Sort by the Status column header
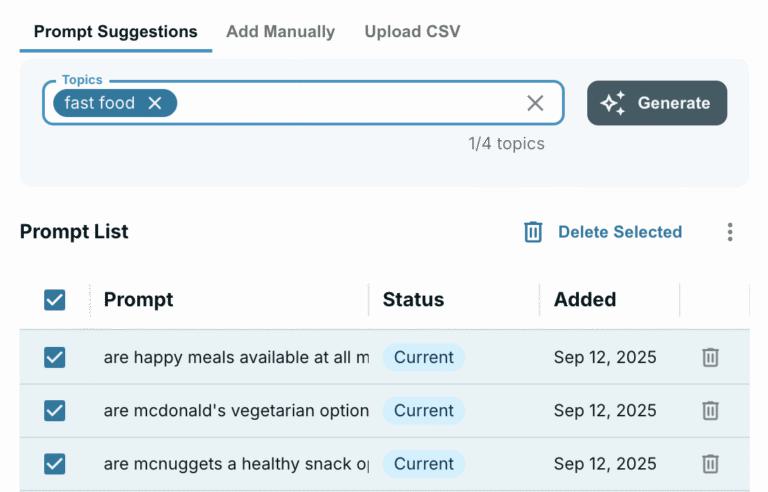The height and width of the screenshot is (492, 768). tap(413, 299)
